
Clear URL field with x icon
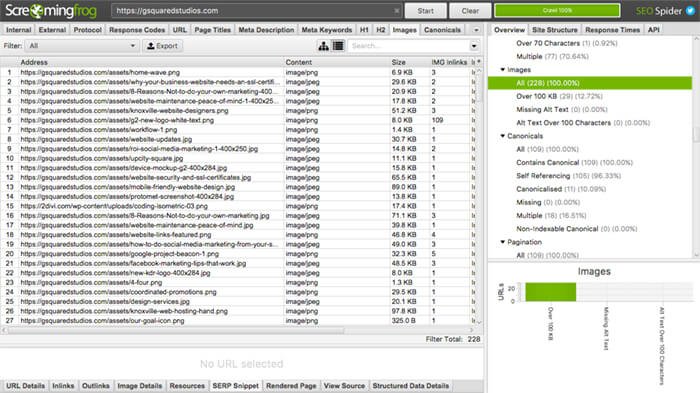point(396,11)
